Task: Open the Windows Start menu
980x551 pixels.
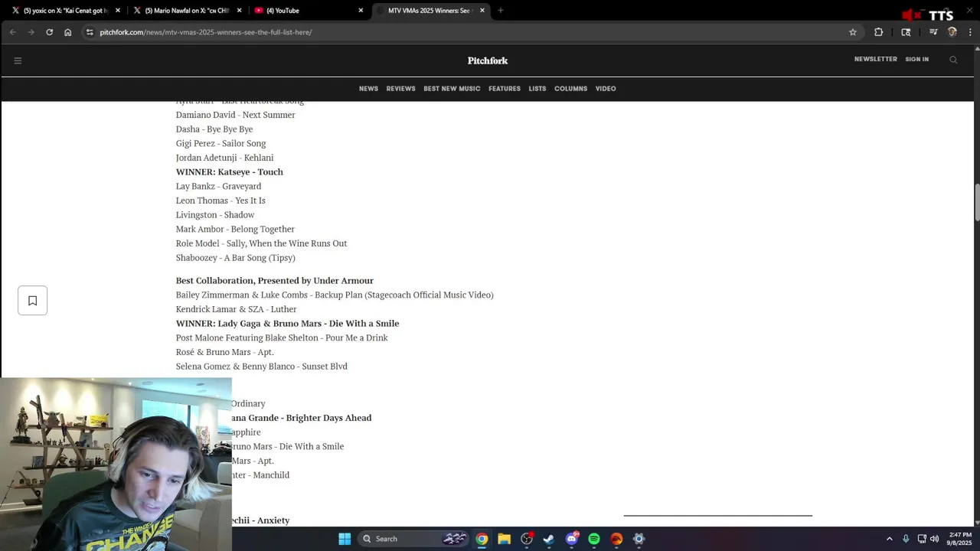Action: coord(345,539)
